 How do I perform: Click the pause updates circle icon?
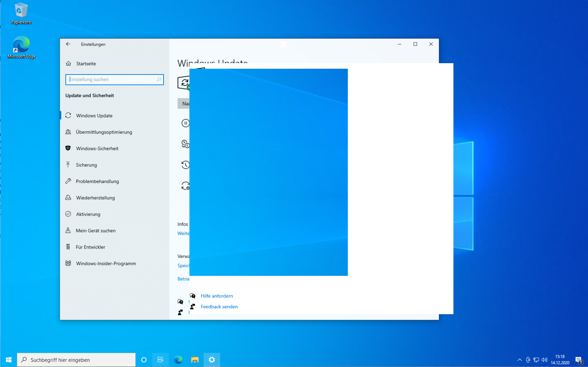pos(185,123)
